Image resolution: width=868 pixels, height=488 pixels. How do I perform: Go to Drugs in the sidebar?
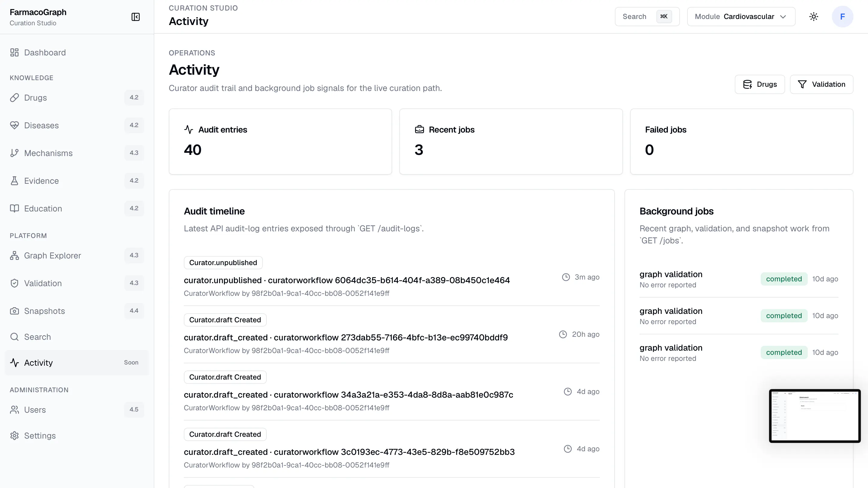coord(77,98)
